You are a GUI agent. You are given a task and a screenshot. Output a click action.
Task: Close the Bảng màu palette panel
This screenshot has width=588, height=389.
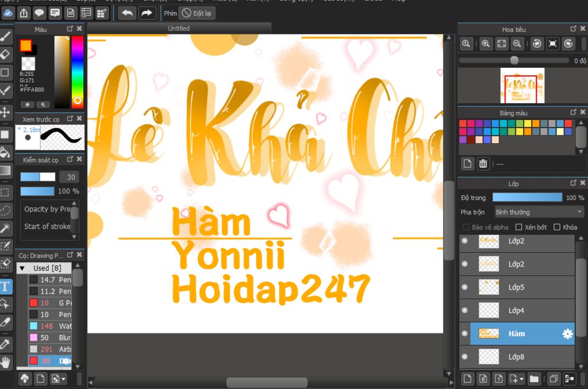[582, 112]
